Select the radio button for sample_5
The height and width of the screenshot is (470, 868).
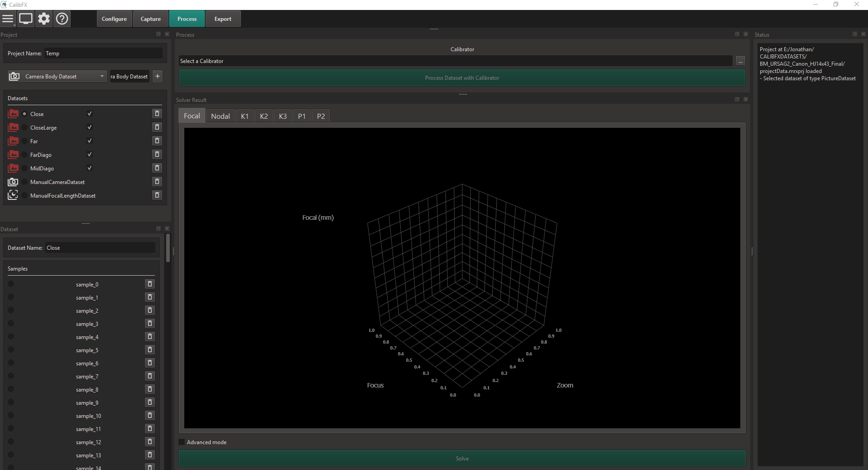pos(11,350)
